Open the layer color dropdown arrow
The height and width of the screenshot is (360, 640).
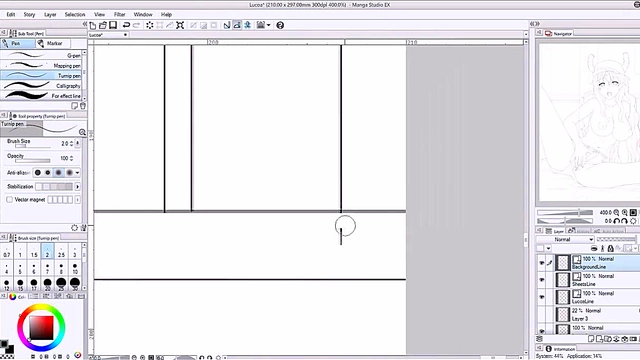548,249
